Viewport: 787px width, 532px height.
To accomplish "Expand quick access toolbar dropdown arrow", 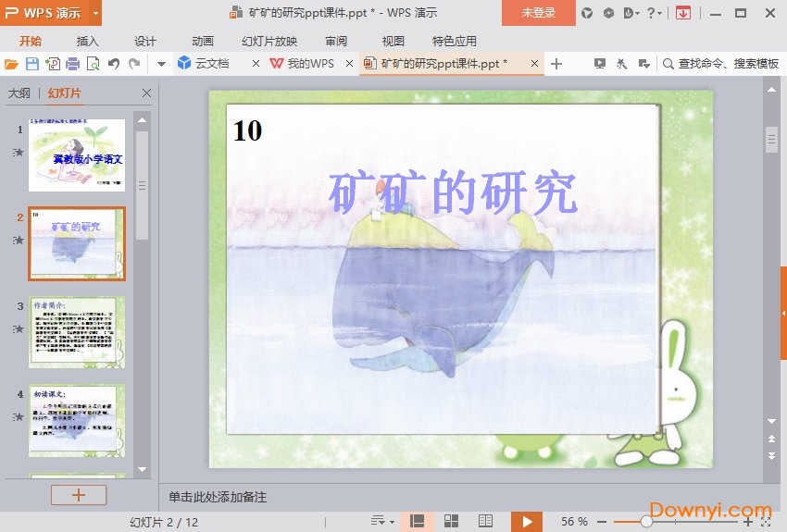I will point(161,64).
